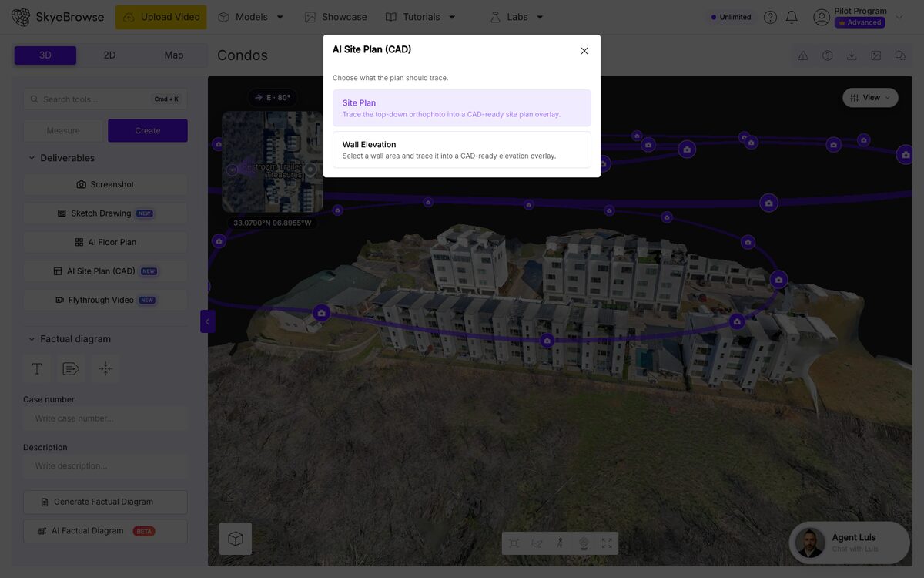Open the View settings dropdown

pyautogui.click(x=870, y=98)
